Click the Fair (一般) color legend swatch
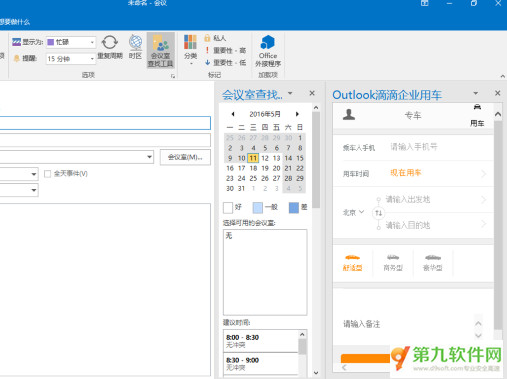This screenshot has height=379, width=507. (x=258, y=208)
